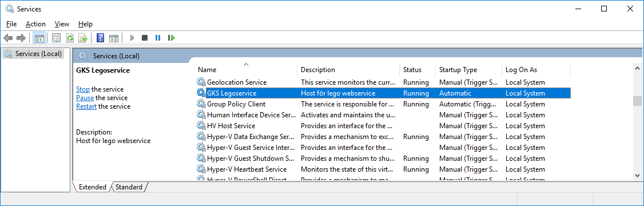Click the Restart the service link
The image size is (644, 206).
click(86, 106)
